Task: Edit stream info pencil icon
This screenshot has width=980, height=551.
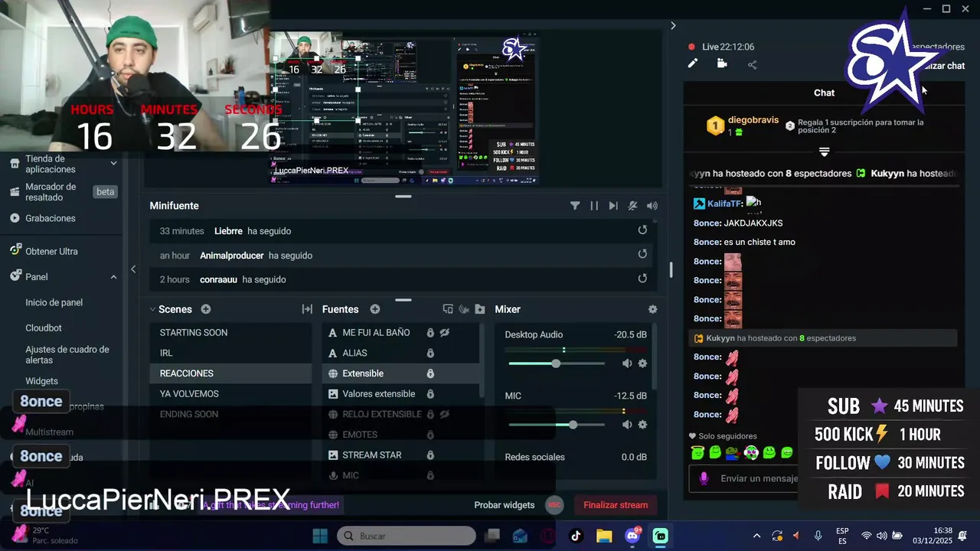Action: [693, 64]
